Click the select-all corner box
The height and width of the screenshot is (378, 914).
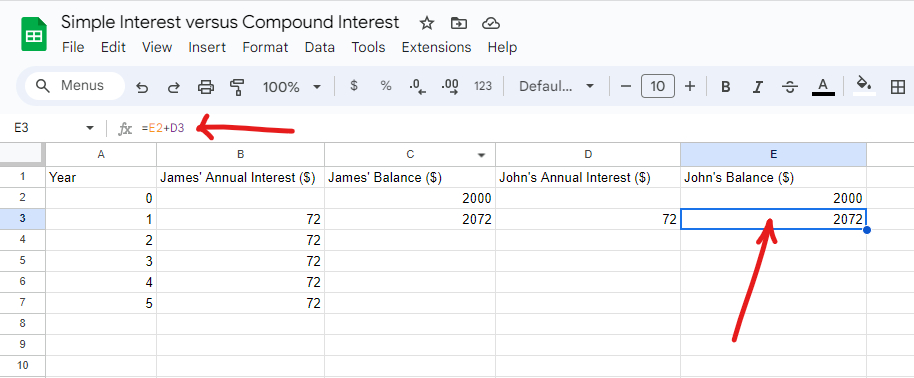[23, 155]
